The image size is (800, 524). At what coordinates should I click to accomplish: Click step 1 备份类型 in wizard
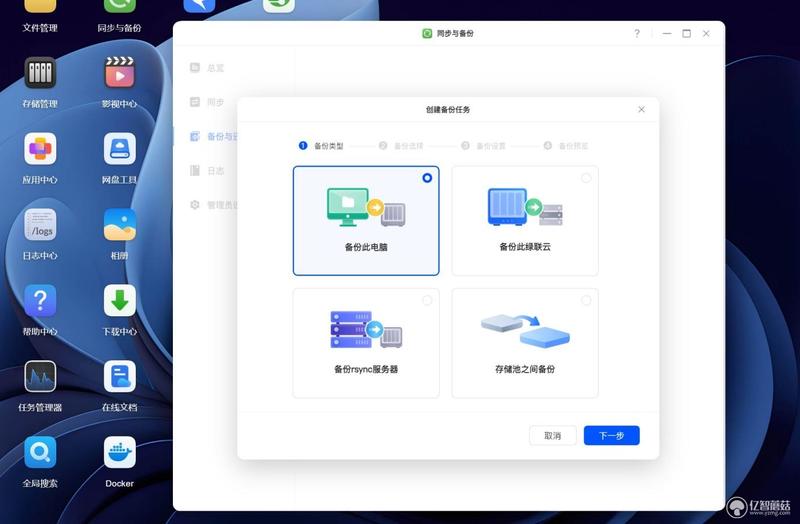coord(321,146)
